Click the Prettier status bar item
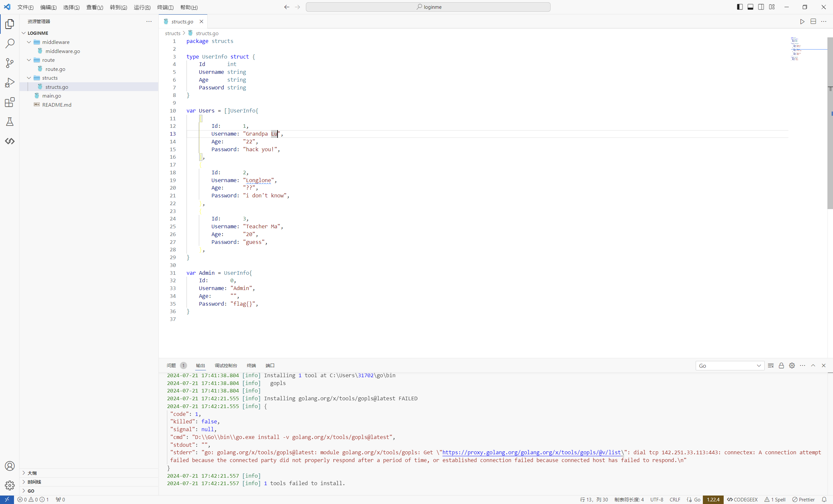 [803, 499]
